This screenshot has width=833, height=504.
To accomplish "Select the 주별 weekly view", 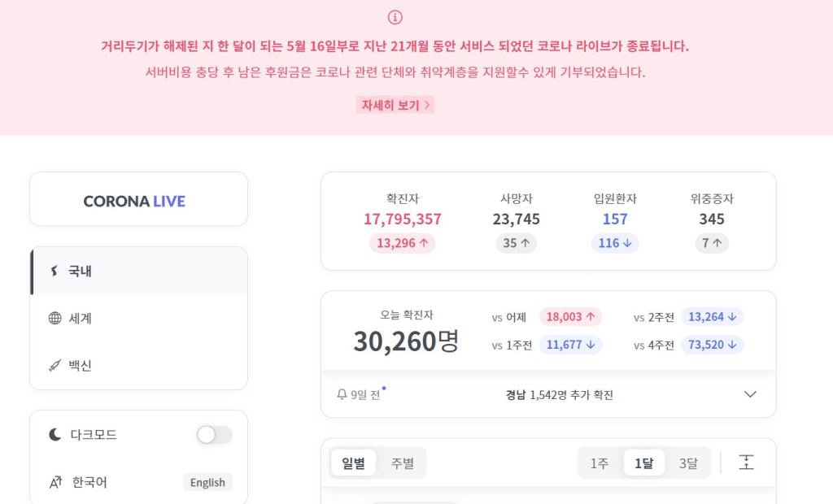I will click(x=402, y=463).
